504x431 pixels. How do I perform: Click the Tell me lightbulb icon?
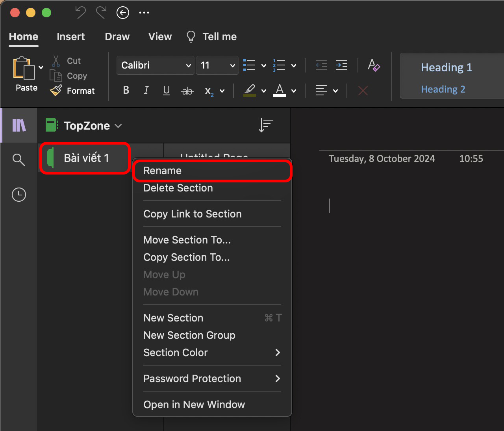coord(191,37)
